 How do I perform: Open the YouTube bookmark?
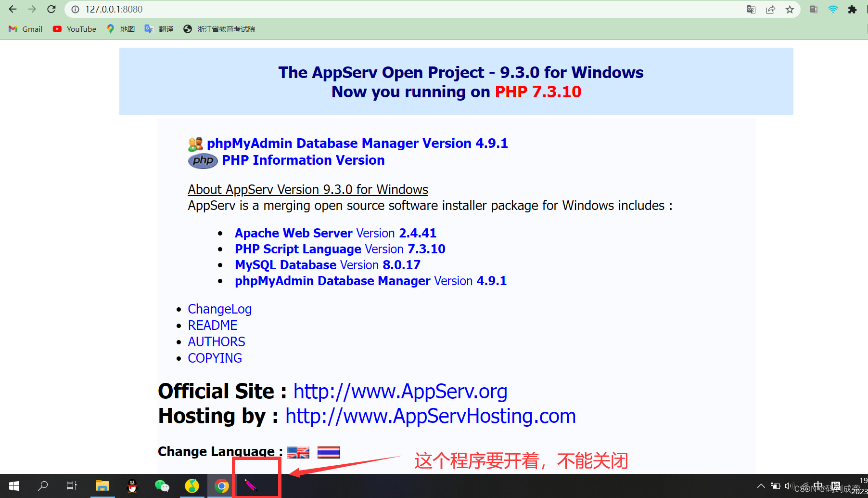click(75, 29)
